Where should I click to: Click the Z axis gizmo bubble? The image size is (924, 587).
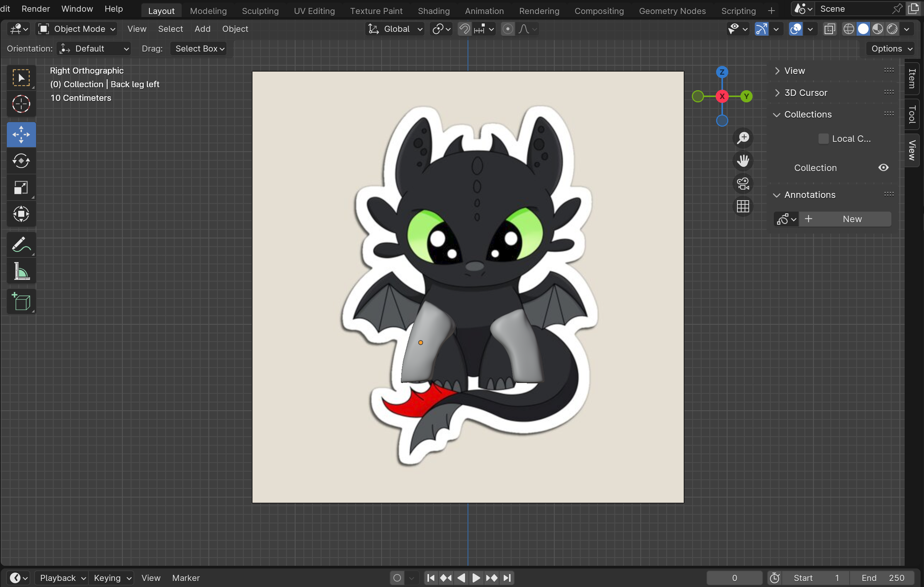click(x=722, y=72)
